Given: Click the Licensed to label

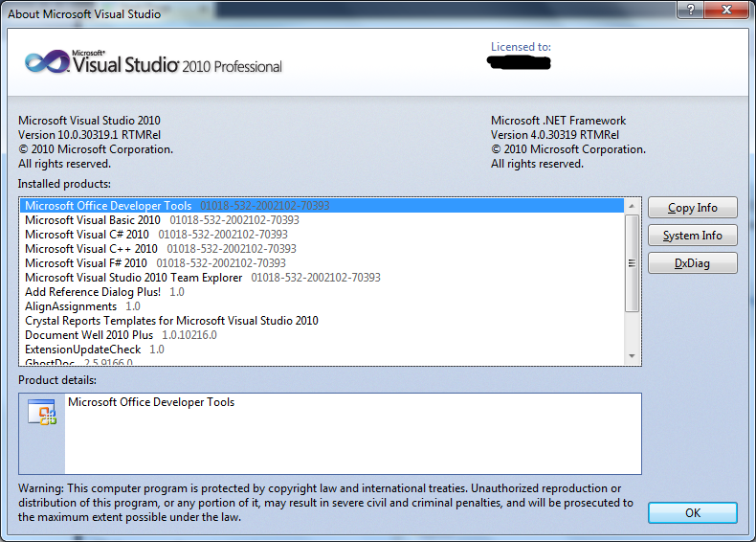Looking at the screenshot, I should tap(521, 47).
